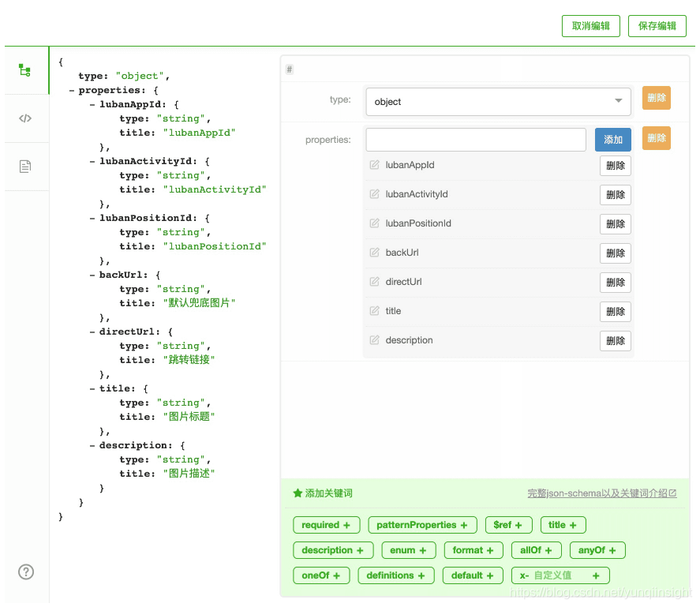Collapse the properties node in tree
The height and width of the screenshot is (607, 700).
click(x=72, y=90)
